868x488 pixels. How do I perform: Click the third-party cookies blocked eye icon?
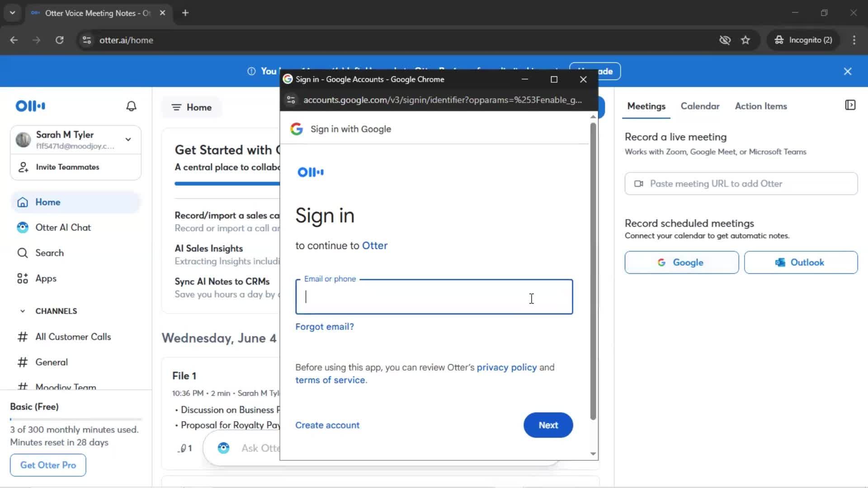(x=725, y=40)
